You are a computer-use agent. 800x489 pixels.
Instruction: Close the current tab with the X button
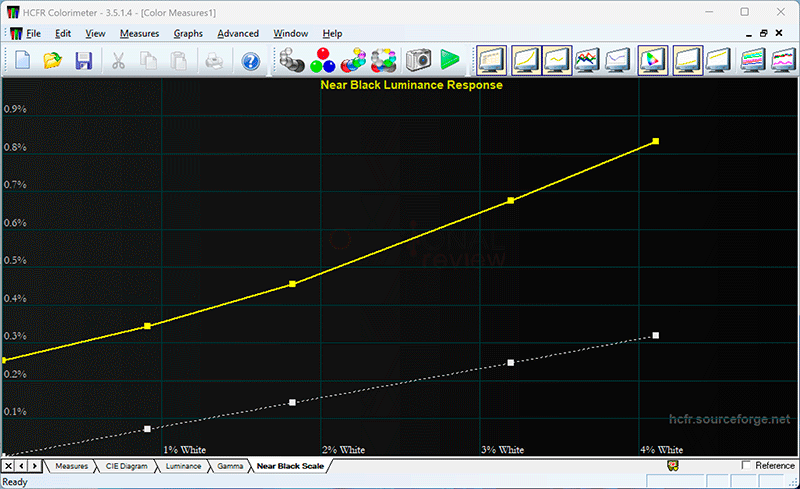pyautogui.click(x=9, y=466)
